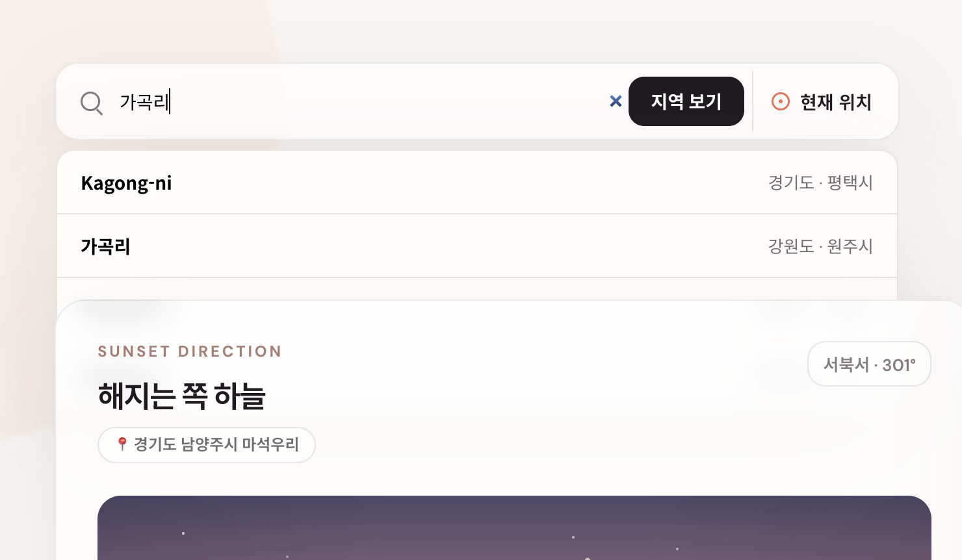The image size is (962, 560).
Task: Click the 해지는 쪽 하늘 heading
Action: click(x=182, y=396)
